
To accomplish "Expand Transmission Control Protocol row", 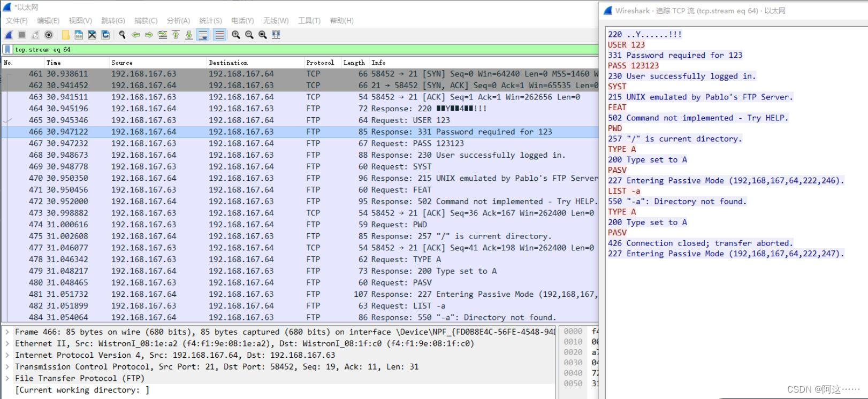I will (7, 367).
